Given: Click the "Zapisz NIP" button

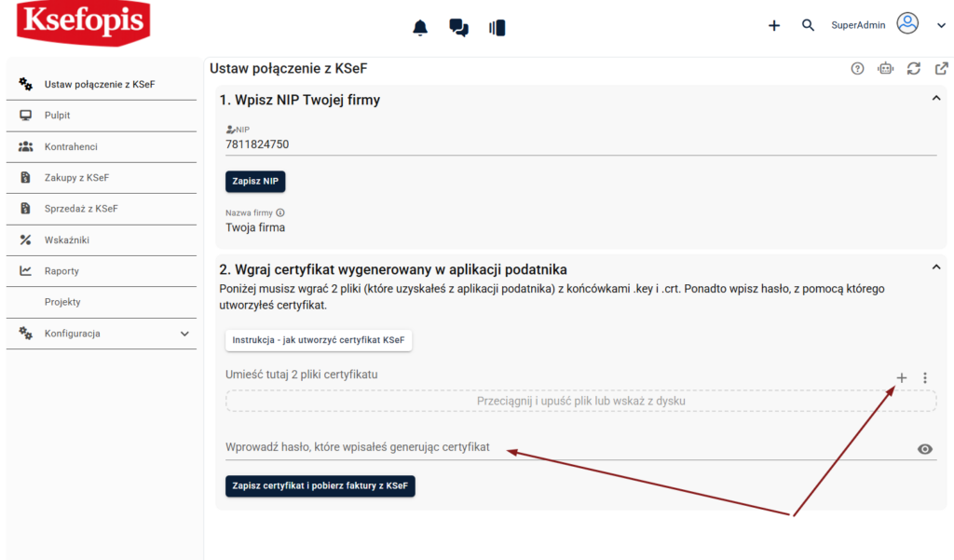Looking at the screenshot, I should click(254, 181).
